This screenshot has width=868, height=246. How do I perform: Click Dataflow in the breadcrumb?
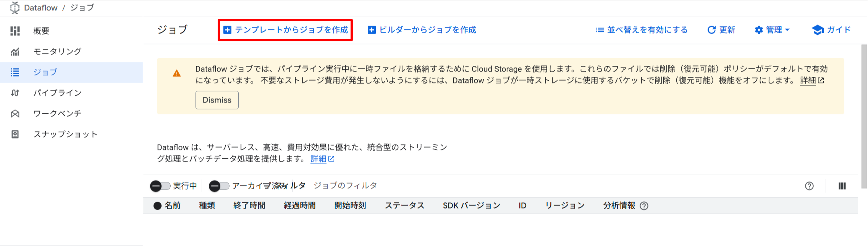40,8
